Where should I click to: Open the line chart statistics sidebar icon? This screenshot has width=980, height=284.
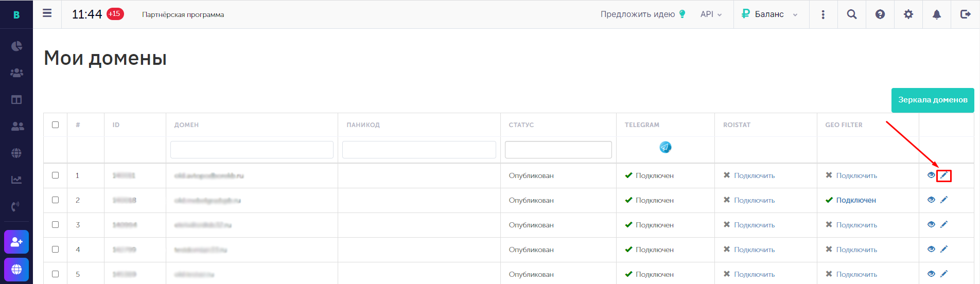click(x=16, y=180)
